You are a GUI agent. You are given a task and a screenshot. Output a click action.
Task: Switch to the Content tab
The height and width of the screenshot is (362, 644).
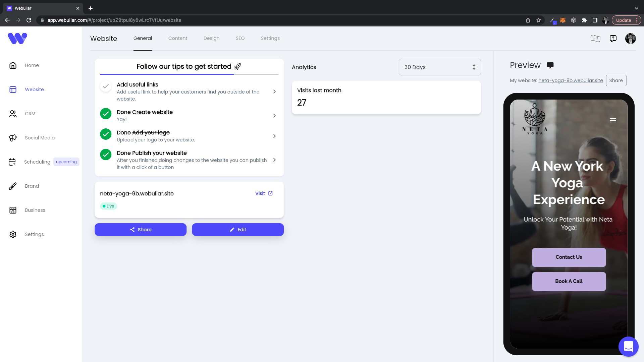click(177, 38)
